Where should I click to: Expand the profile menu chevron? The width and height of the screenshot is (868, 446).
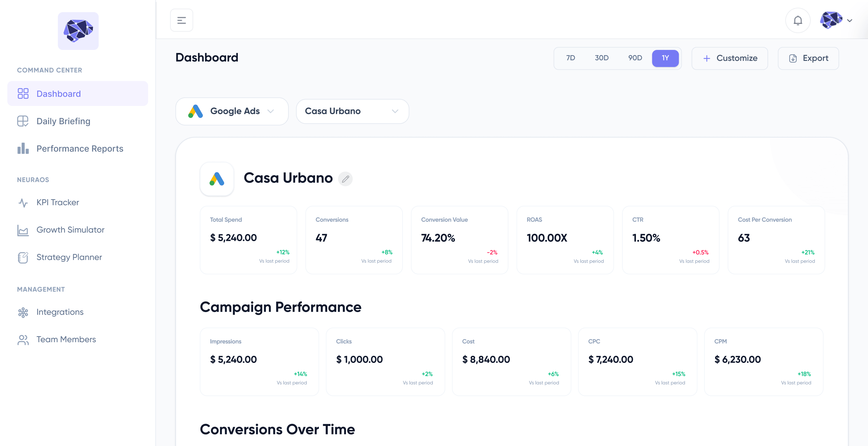pos(849,20)
